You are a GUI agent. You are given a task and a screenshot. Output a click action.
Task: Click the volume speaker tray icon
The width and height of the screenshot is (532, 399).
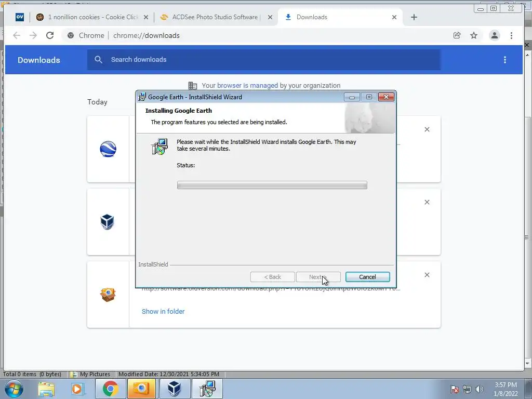click(480, 389)
